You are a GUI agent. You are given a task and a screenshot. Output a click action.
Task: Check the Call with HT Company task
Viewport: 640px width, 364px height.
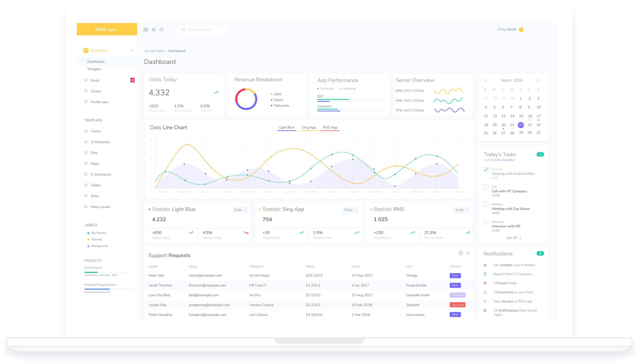(486, 187)
